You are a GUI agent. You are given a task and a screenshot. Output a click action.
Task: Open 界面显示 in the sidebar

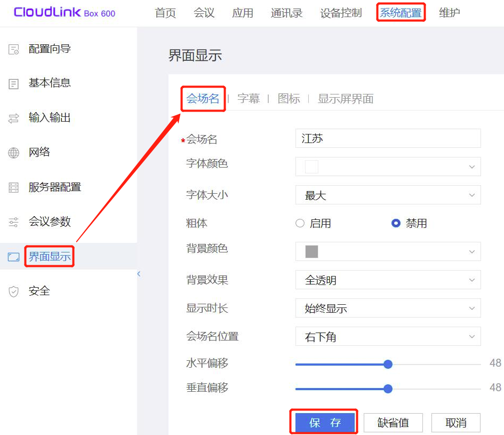click(x=50, y=256)
